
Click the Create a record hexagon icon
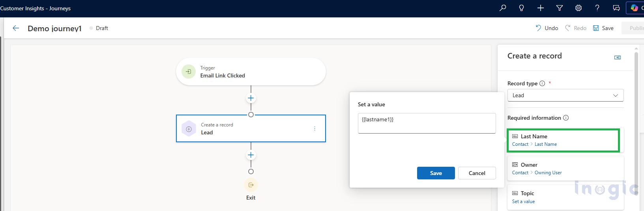point(189,129)
